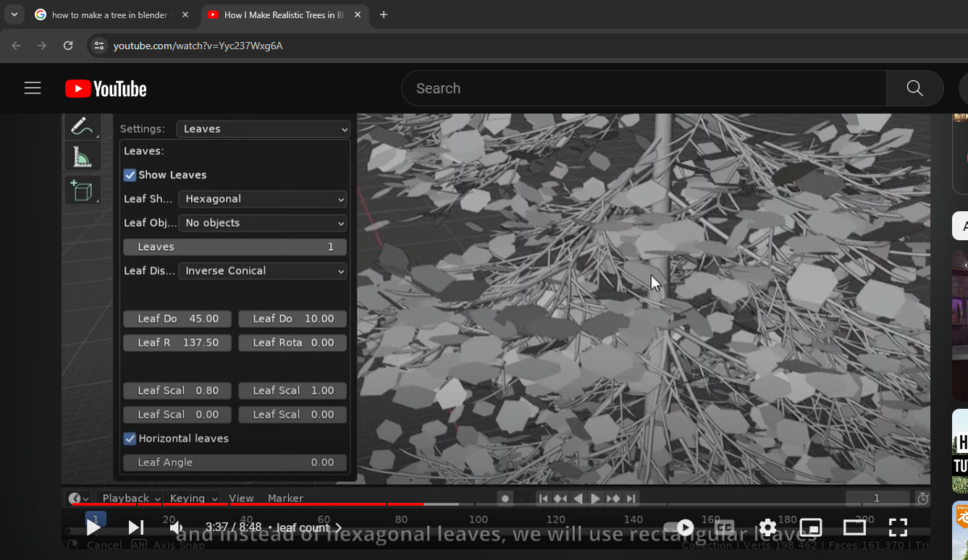Viewport: 968px width, 560px height.
Task: Toggle Blender auto keying record button
Action: 505,498
